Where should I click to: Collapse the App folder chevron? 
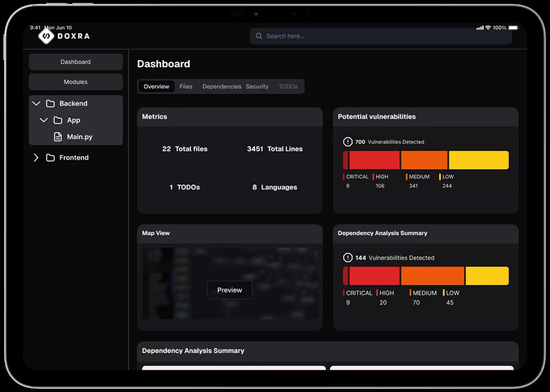click(44, 120)
